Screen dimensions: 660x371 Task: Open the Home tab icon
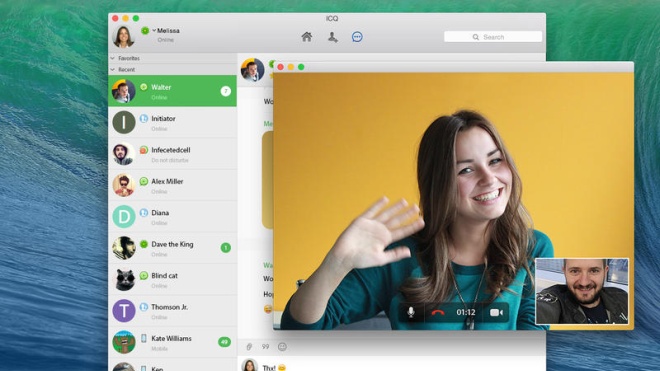pyautogui.click(x=307, y=37)
